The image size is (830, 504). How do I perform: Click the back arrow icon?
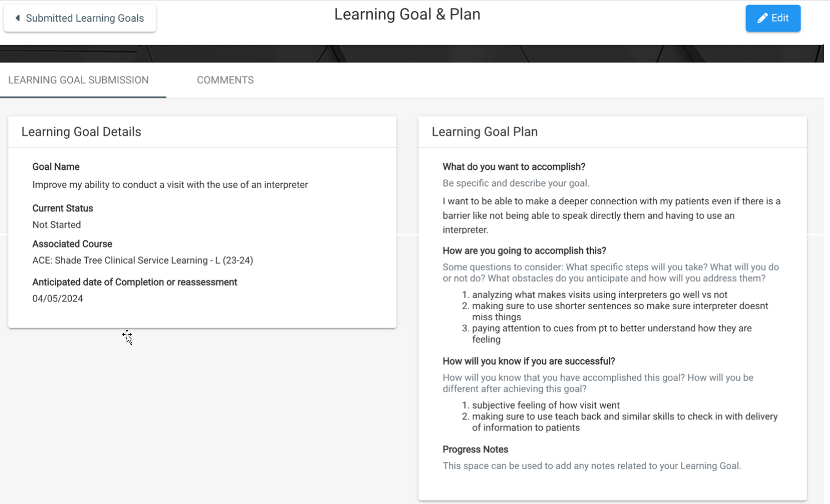[x=18, y=18]
